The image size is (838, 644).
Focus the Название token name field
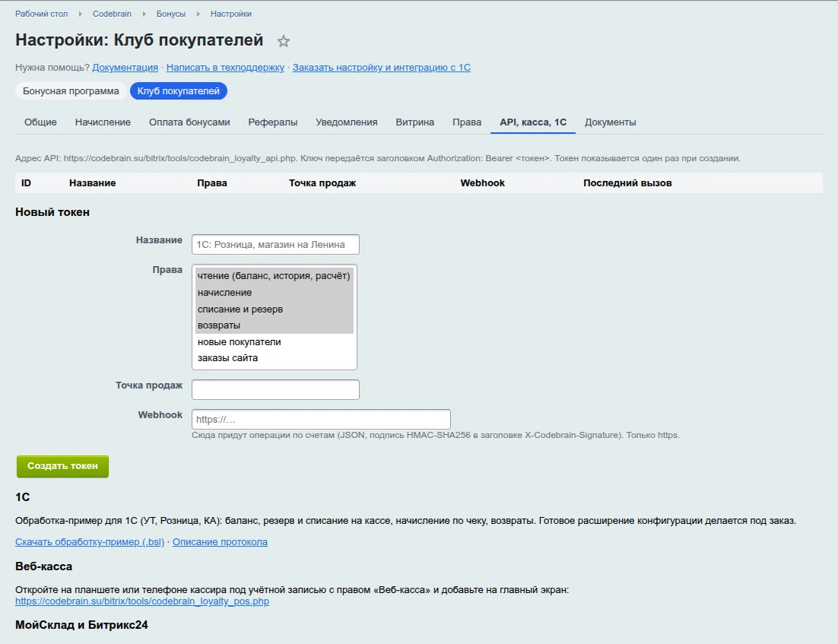click(x=275, y=244)
